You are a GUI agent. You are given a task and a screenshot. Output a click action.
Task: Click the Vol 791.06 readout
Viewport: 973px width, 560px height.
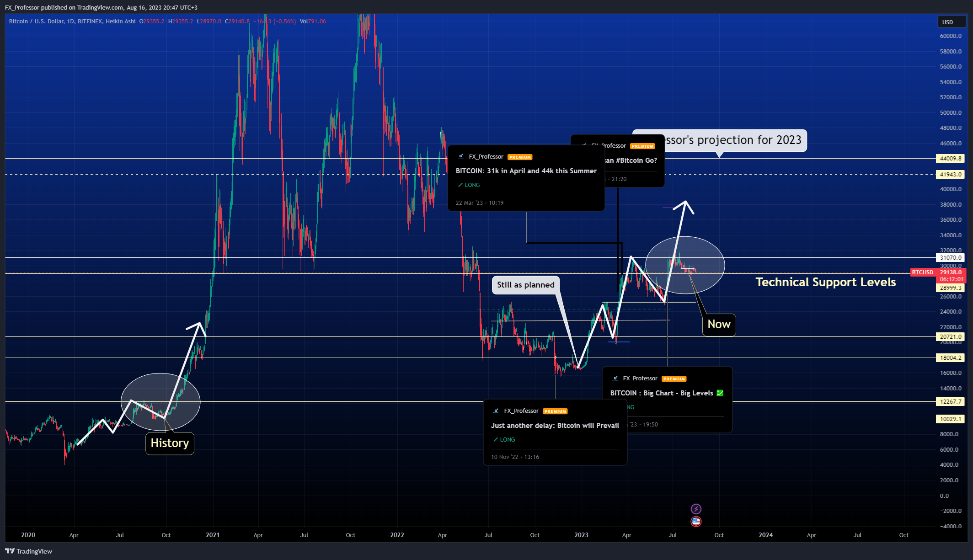click(x=313, y=21)
